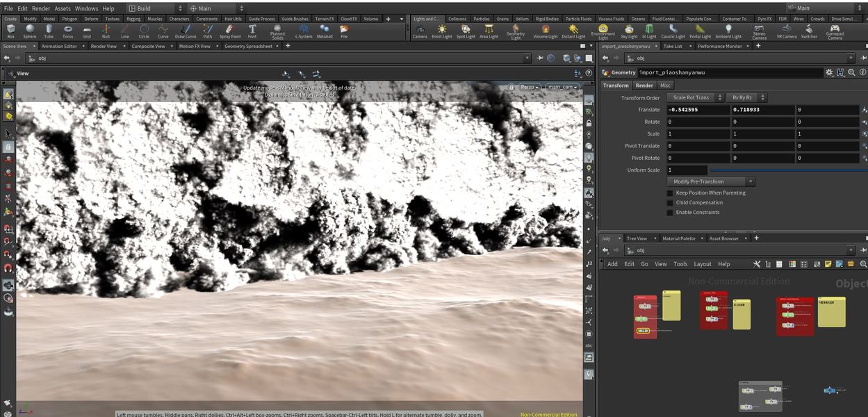Image resolution: width=868 pixels, height=417 pixels.
Task: Tick the Child Compensation checkbox
Action: click(x=670, y=203)
